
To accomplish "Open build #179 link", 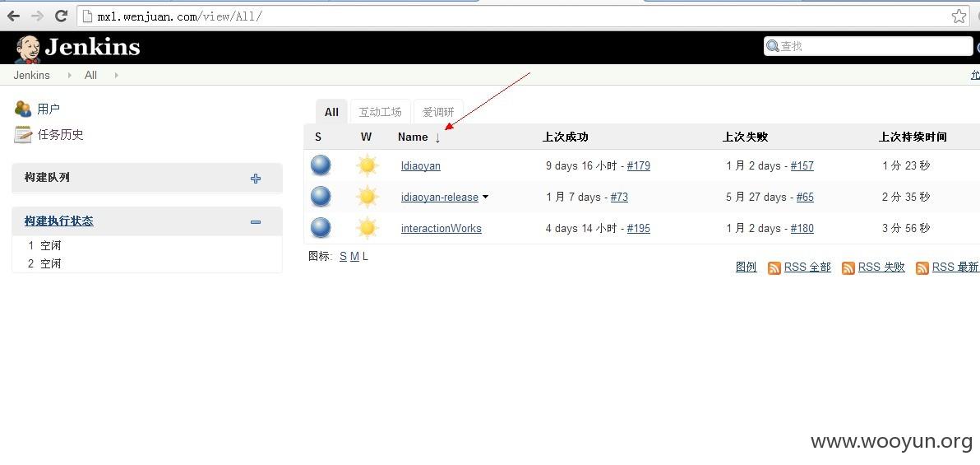I will pos(639,166).
